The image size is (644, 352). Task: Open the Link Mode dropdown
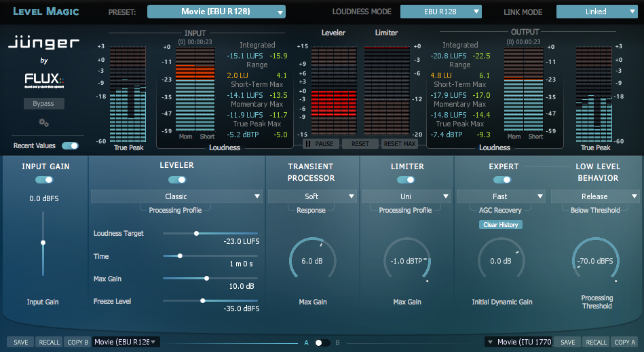click(595, 12)
